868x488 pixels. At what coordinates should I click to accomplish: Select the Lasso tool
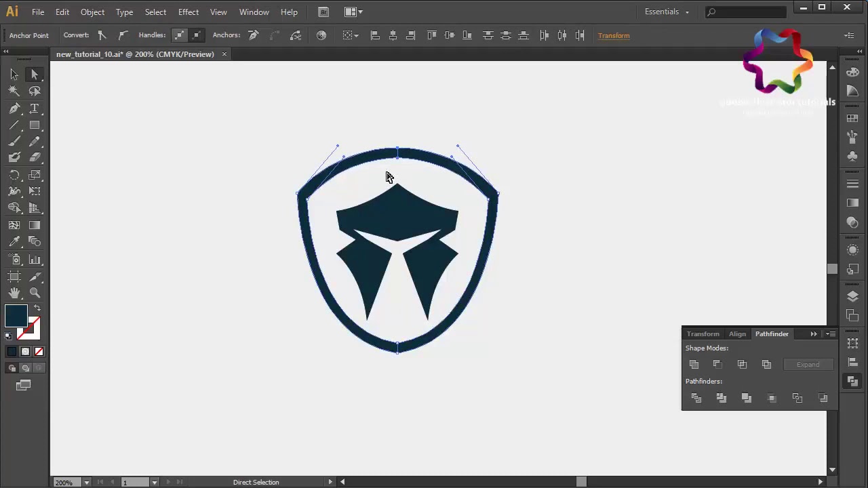35,91
